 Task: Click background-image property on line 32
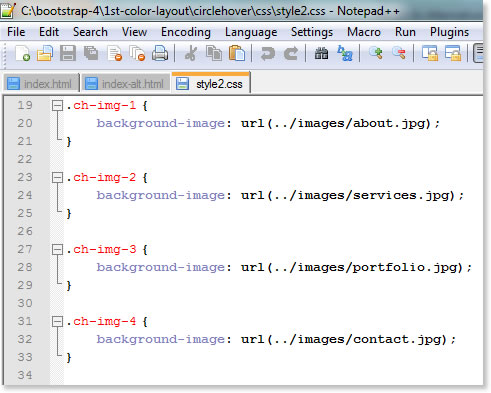tap(161, 339)
